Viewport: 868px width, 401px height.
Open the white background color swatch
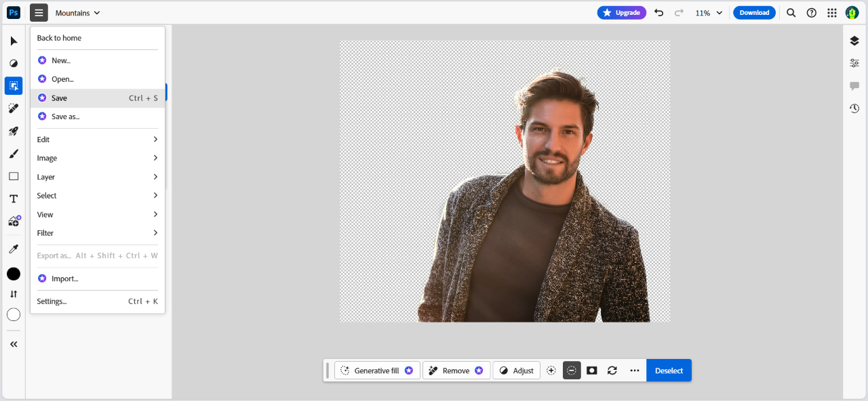(14, 315)
